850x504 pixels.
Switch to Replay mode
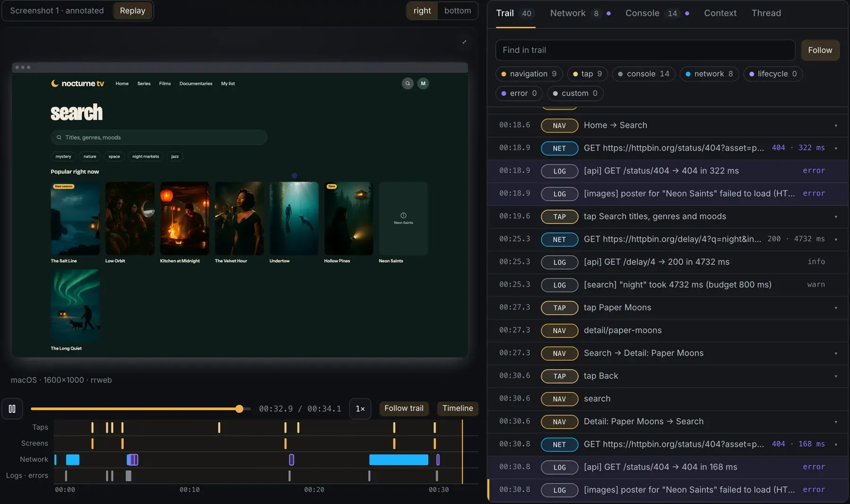tap(133, 11)
